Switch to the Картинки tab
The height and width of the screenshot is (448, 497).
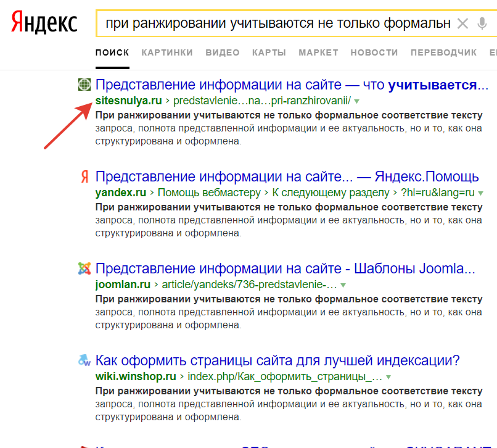click(x=167, y=52)
